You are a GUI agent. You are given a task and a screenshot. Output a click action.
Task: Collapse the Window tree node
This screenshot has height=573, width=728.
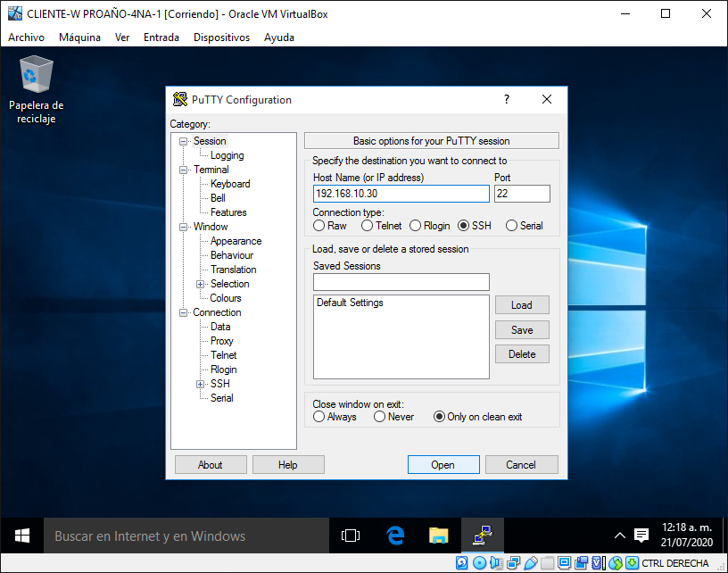click(x=184, y=227)
